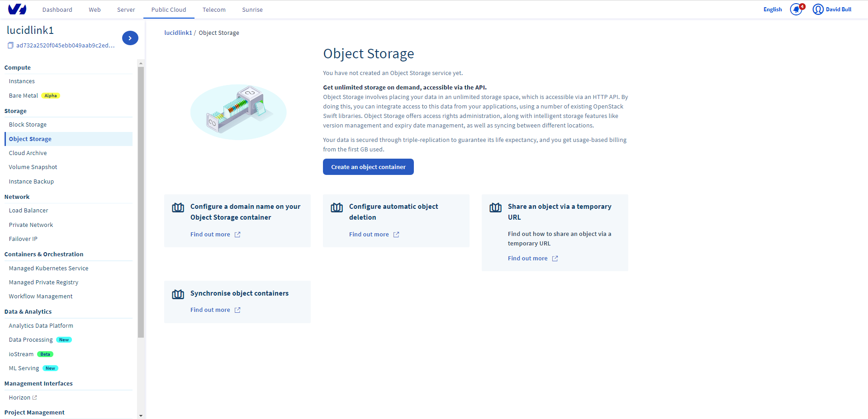Open Find out more for Synchronise object containers
Screen dimensions: 868x419
210,310
